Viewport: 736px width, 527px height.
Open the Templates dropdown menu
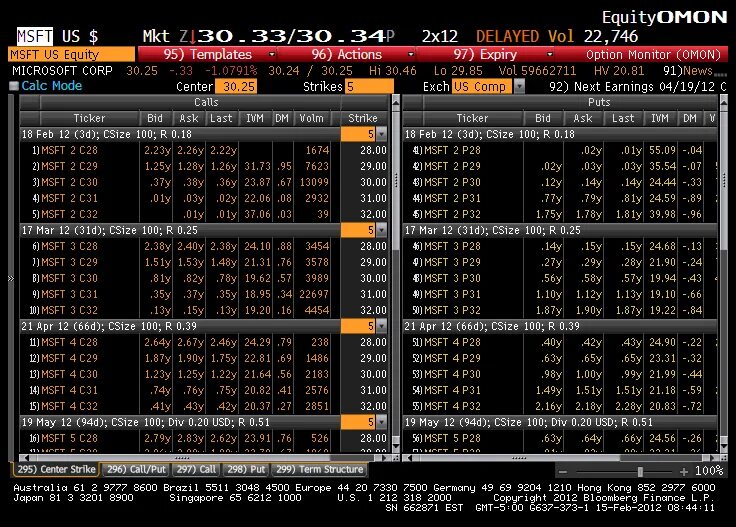[x=207, y=54]
